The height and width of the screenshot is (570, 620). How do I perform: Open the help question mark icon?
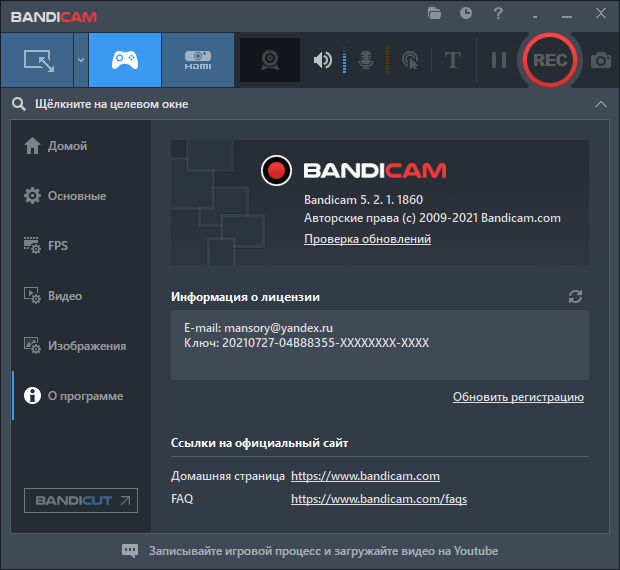[498, 13]
